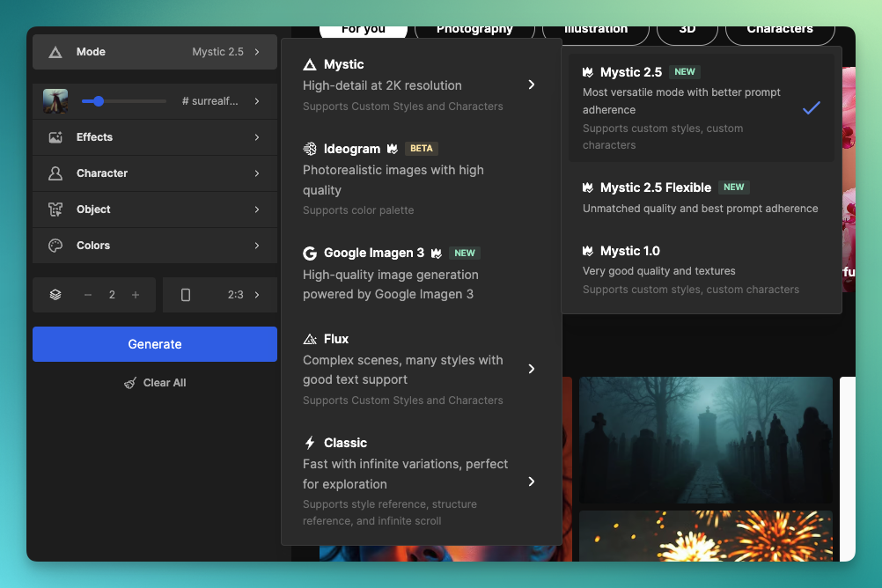This screenshot has height=588, width=882.
Task: Click the Clear All link
Action: [155, 383]
